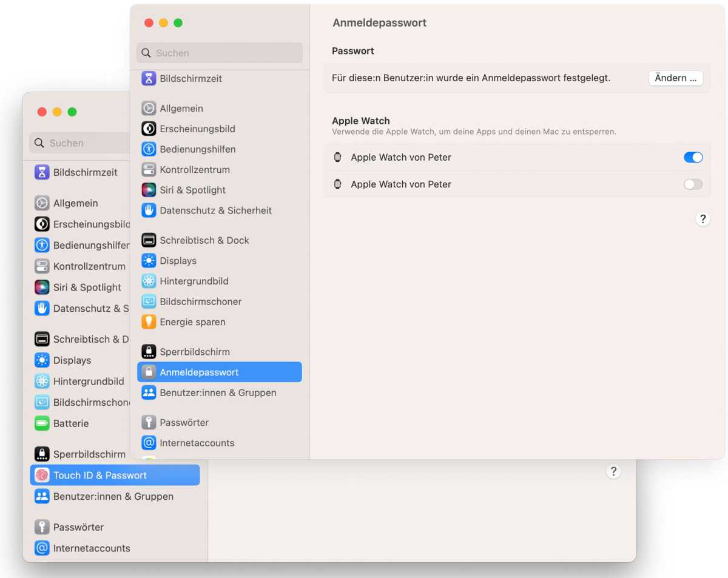
Task: Open Internetaccounts @ icon in front window
Action: pos(149,443)
